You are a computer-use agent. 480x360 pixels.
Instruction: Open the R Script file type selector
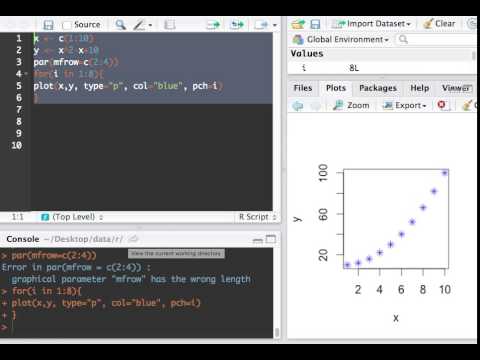coord(257,217)
